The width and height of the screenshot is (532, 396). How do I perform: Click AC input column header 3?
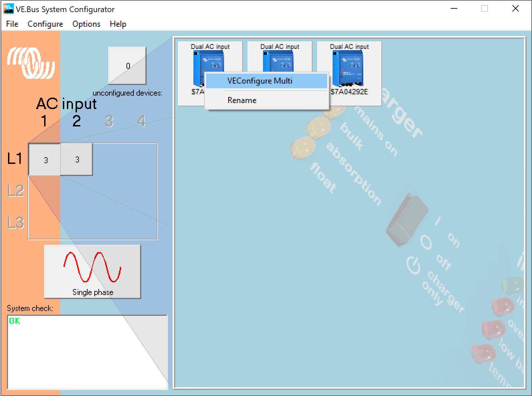[x=109, y=121]
